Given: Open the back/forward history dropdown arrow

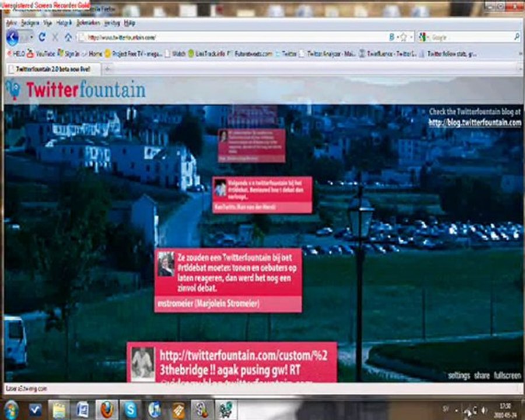Looking at the screenshot, I should [32, 37].
